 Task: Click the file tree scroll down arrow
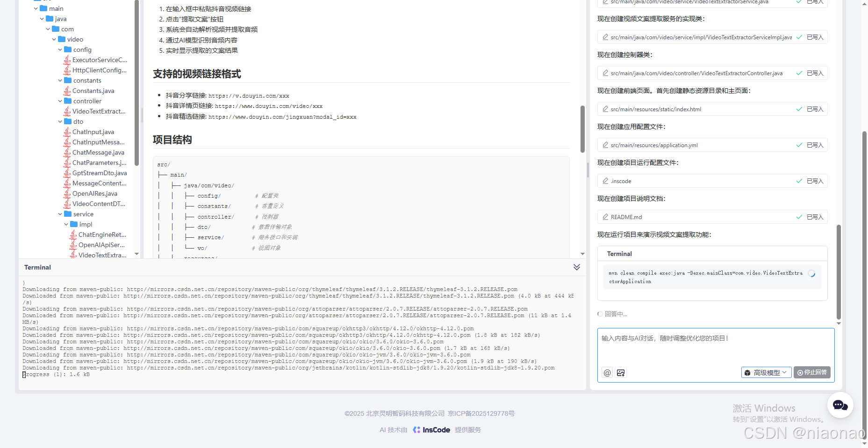[x=136, y=254]
